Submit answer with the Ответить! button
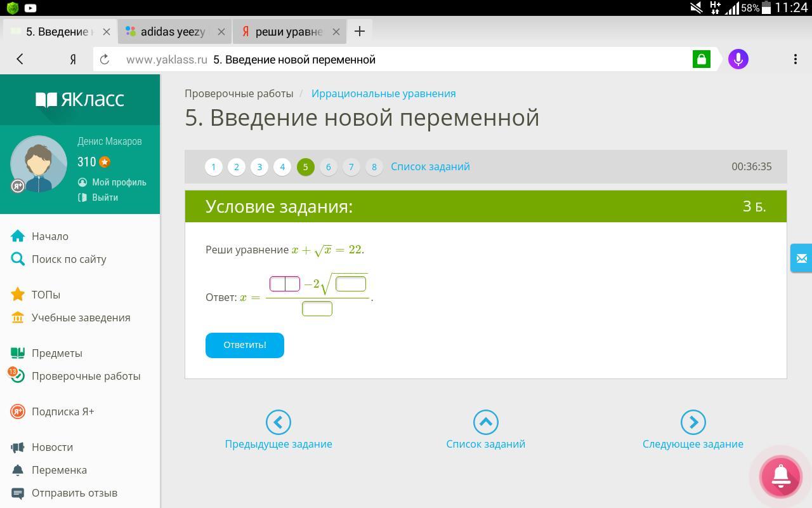 [245, 345]
